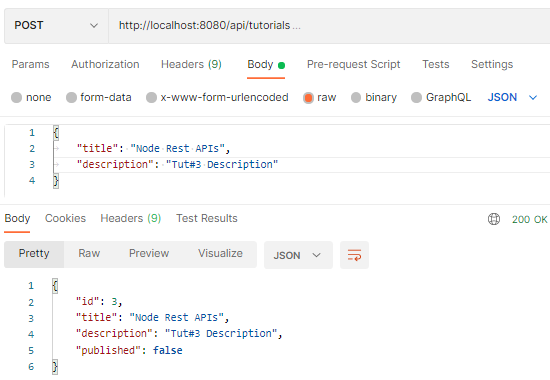Click the request URL field

coord(329,26)
